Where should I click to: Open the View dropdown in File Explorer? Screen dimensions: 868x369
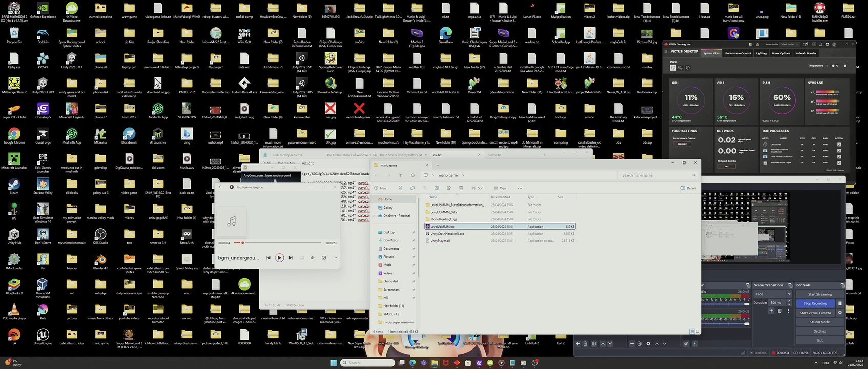(502, 188)
